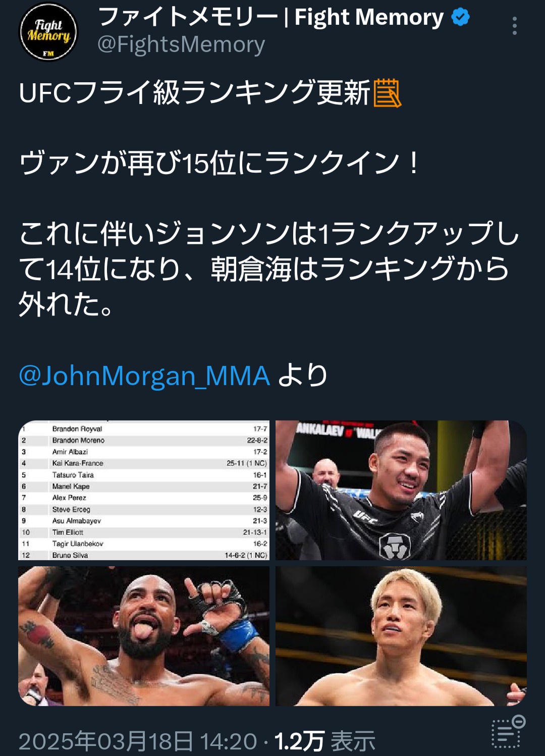The width and height of the screenshot is (545, 756).
Task: Tap the Tatsuro Taira row in rankings image
Action: coord(144,475)
